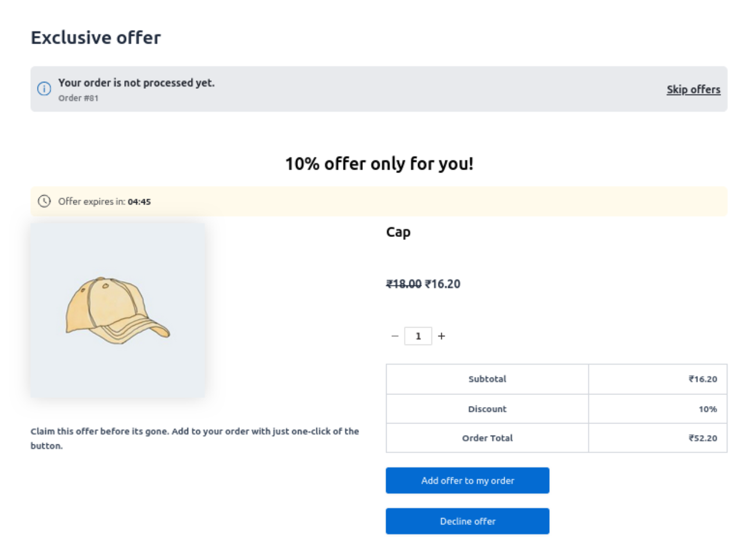Click the cap product image

pyautogui.click(x=117, y=310)
